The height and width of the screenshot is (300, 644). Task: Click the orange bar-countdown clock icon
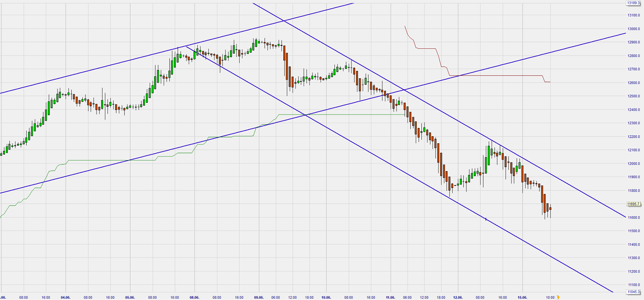point(557,297)
